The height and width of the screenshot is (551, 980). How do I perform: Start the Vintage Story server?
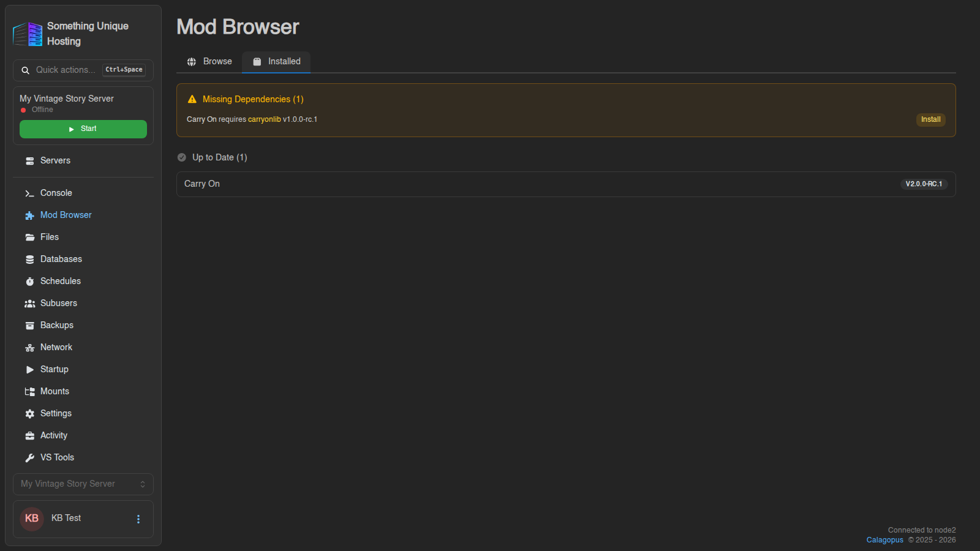(x=83, y=129)
